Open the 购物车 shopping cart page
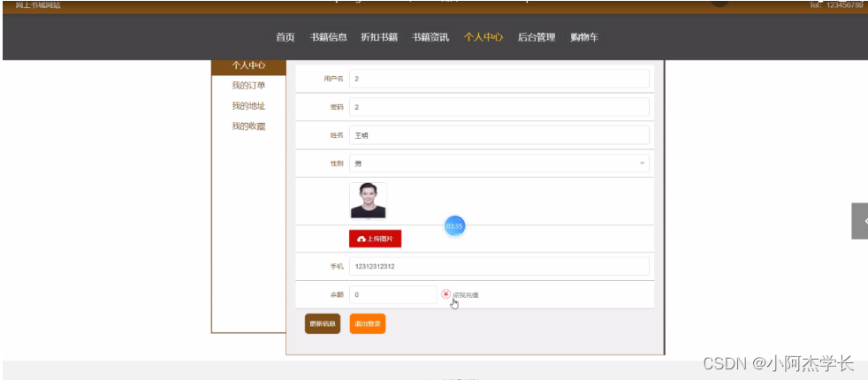868x380 pixels. click(584, 37)
